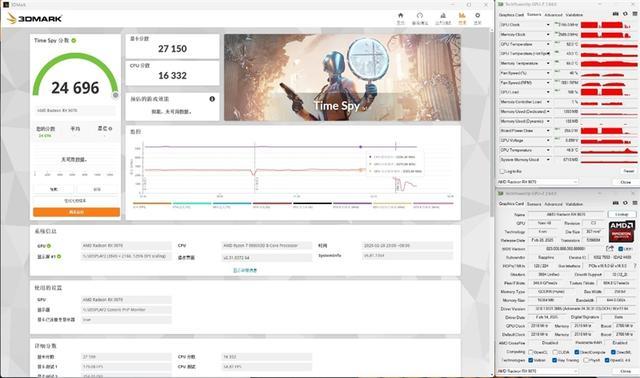Image resolution: width=640 pixels, height=378 pixels.
Task: Toggle the Ray Tracing technology checkbox
Action: coord(554,360)
